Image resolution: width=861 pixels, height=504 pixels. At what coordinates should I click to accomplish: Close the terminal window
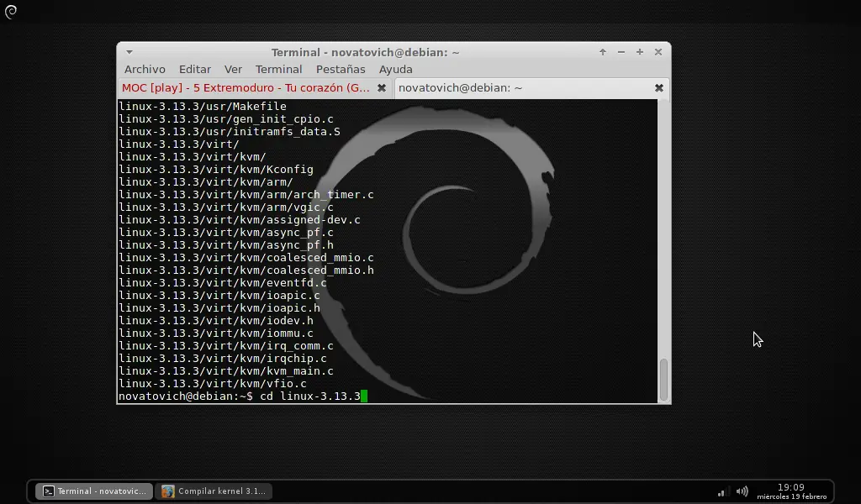658,52
